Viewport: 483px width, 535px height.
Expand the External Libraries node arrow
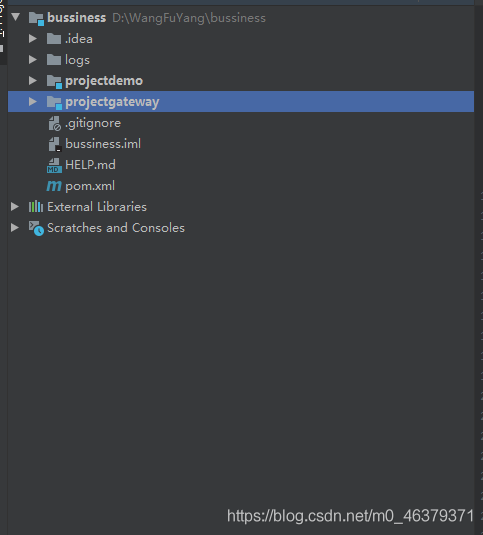(15, 206)
